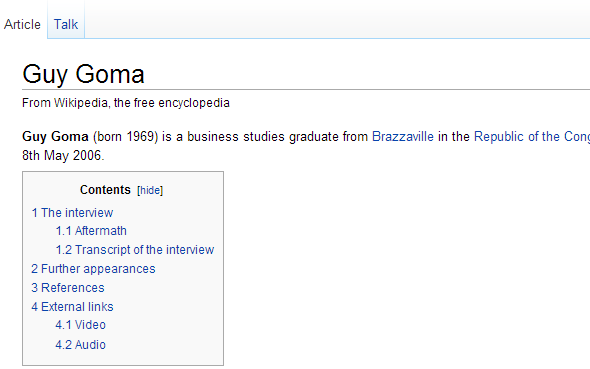The width and height of the screenshot is (590, 369).
Task: Go to subsection 1.1 Aftermath
Action: (x=91, y=231)
